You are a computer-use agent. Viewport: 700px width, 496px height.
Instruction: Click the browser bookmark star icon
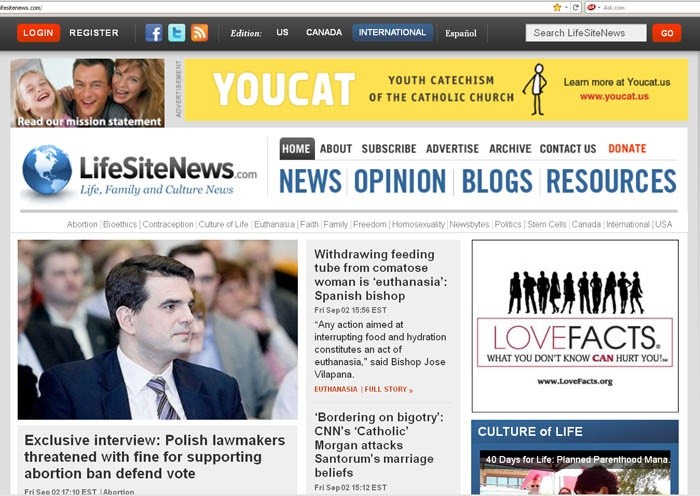click(x=557, y=7)
